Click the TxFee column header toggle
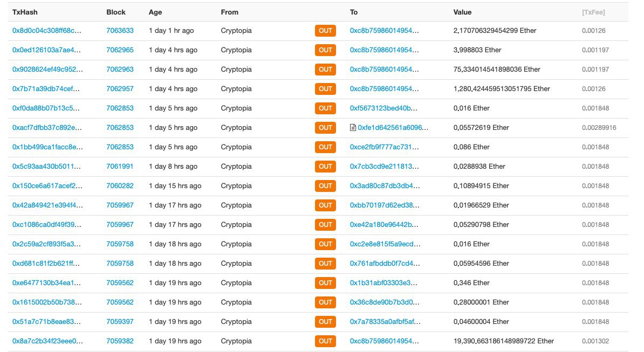The width and height of the screenshot is (644, 352). coord(593,12)
